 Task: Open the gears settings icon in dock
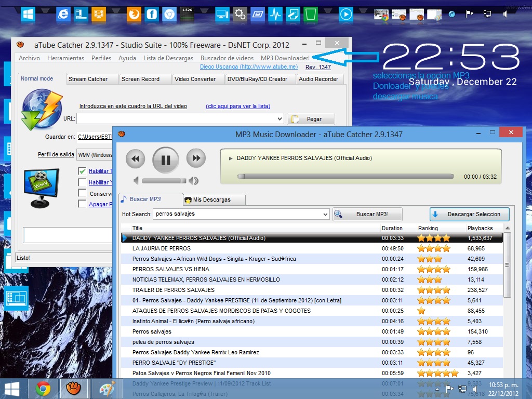pyautogui.click(x=240, y=15)
